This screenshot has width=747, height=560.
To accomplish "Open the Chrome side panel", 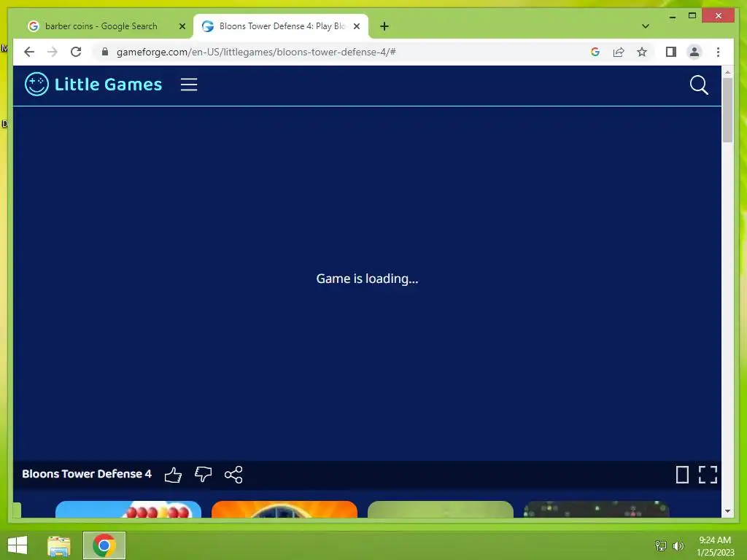I will click(671, 52).
